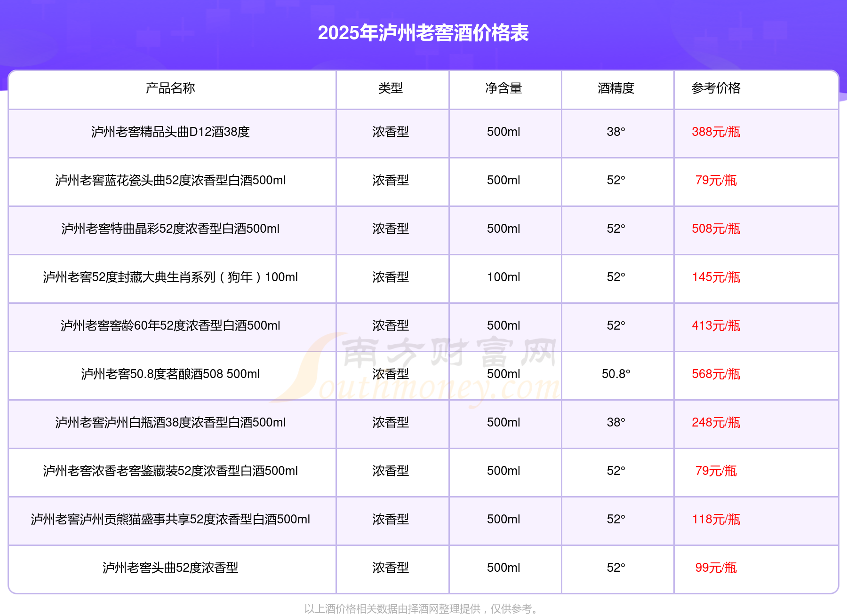Select 浓香型 in the 封藏大典 row
This screenshot has width=847, height=616.
391,277
